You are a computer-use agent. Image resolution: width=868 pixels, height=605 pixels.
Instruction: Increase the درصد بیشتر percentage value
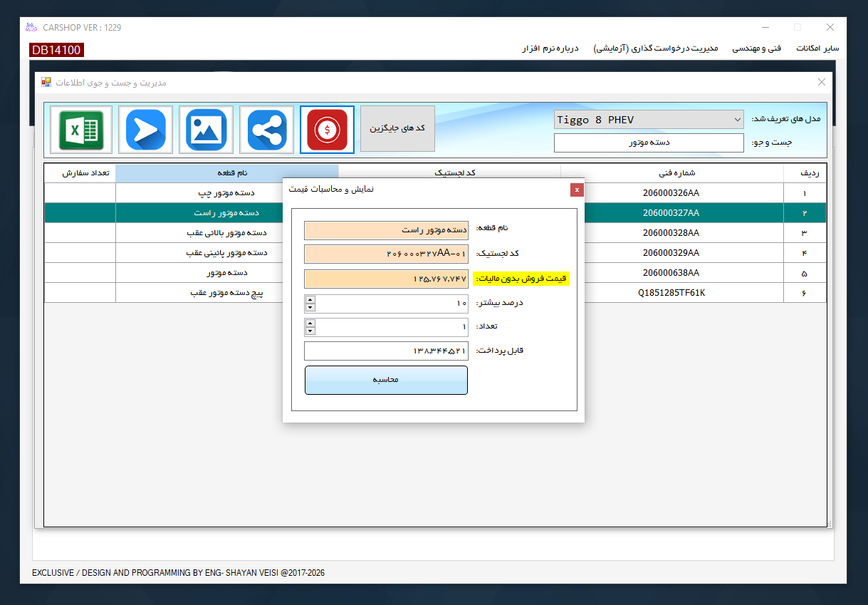310,299
